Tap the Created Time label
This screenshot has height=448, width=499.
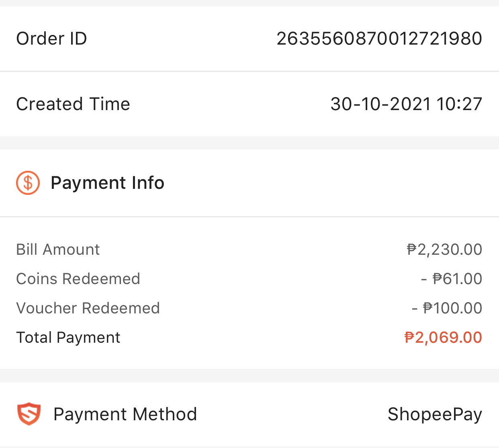pyautogui.click(x=73, y=104)
